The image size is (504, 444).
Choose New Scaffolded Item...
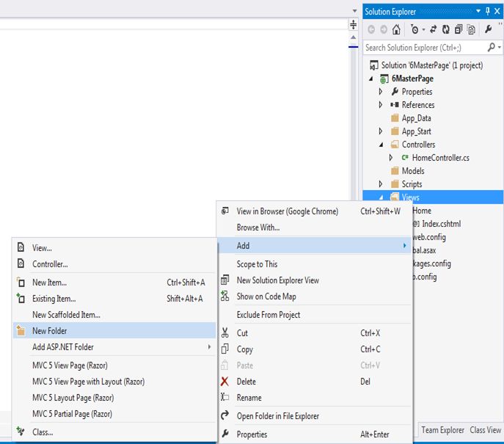point(114,314)
